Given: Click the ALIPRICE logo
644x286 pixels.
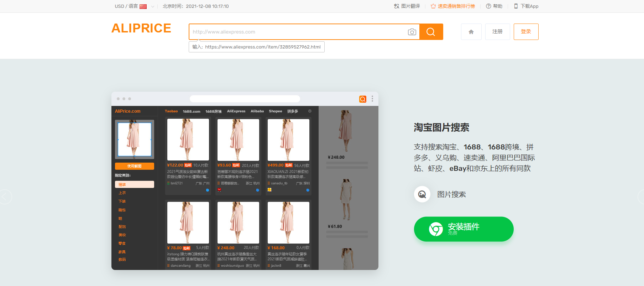Looking at the screenshot, I should tap(141, 28).
